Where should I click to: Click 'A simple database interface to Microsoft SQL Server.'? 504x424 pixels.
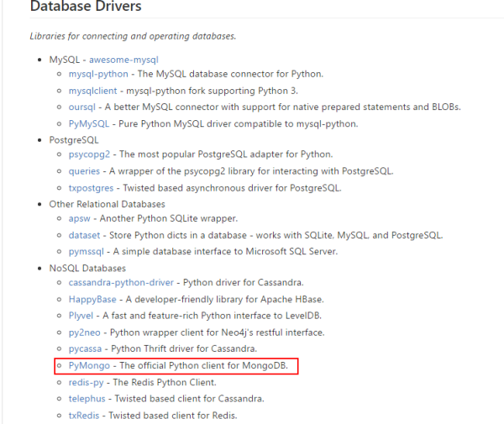pos(225,252)
